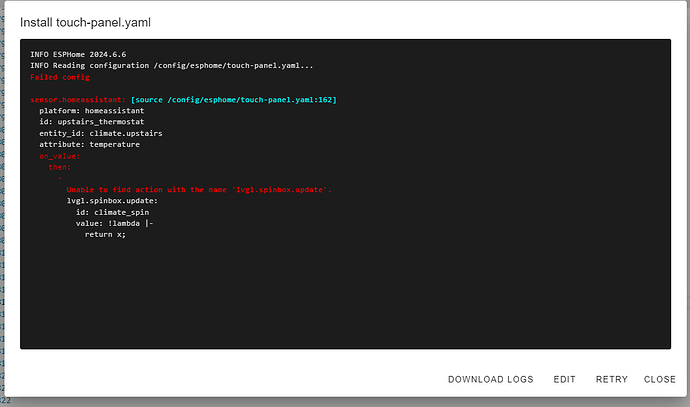Click the red 'on_value:' line
The image size is (690, 407).
click(59, 156)
